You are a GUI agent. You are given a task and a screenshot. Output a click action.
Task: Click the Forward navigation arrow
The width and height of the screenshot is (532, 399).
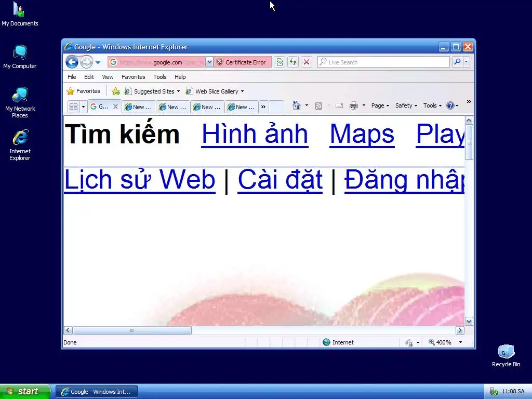pyautogui.click(x=87, y=62)
